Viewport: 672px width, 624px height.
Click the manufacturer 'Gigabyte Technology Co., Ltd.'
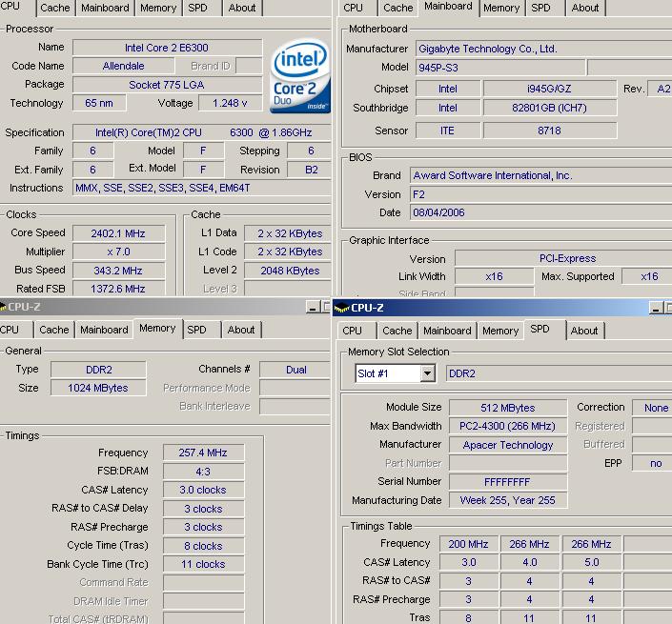[x=543, y=49]
